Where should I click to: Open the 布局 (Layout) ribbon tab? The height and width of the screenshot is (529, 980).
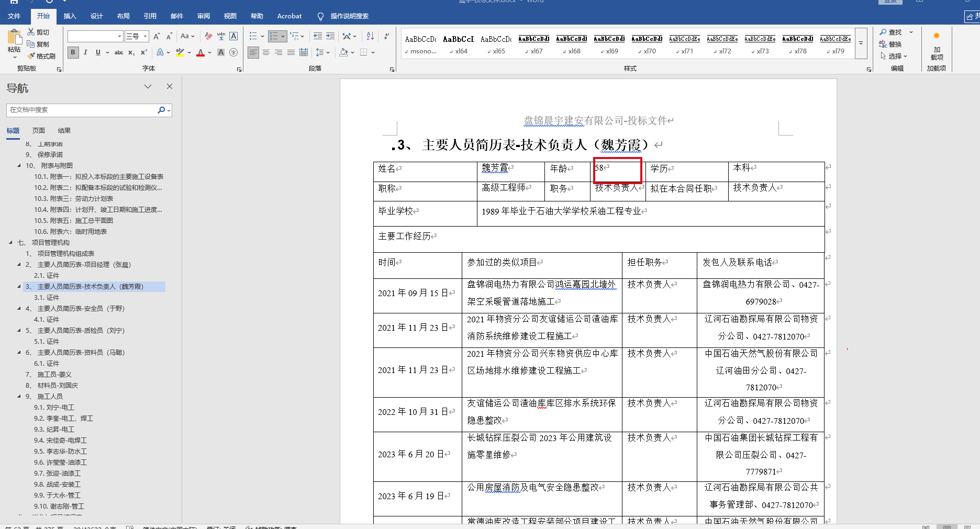point(124,16)
